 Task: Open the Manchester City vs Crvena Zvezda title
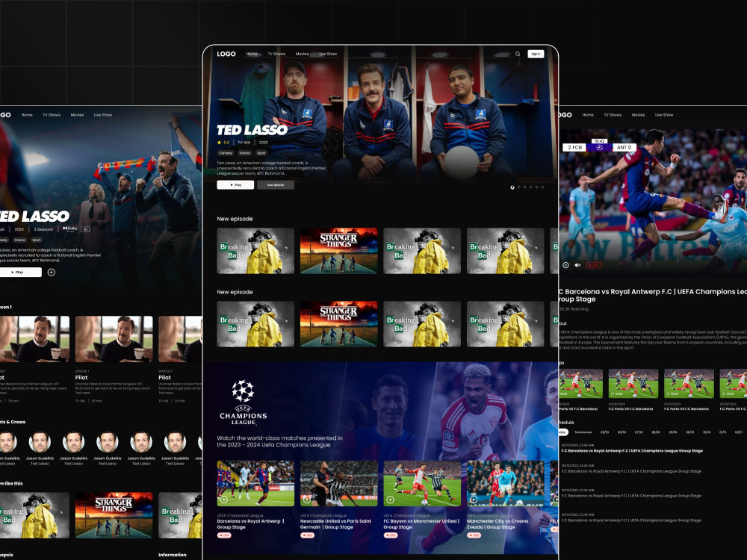tap(498, 524)
